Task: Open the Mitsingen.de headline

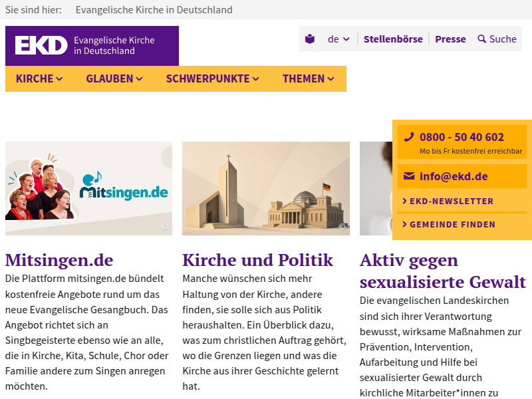Action: pos(59,260)
